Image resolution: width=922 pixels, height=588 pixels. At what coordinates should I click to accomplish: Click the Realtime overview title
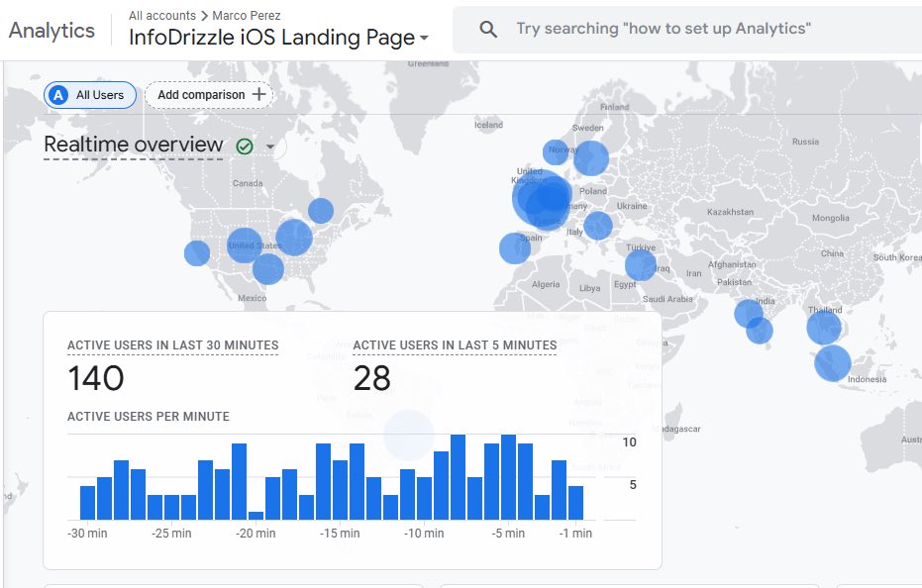tap(134, 145)
